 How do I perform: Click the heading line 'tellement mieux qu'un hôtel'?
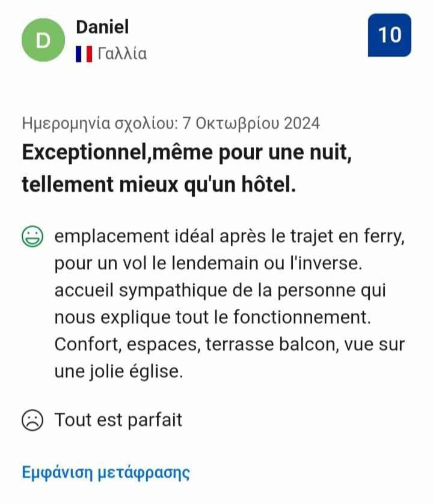pyautogui.click(x=159, y=185)
